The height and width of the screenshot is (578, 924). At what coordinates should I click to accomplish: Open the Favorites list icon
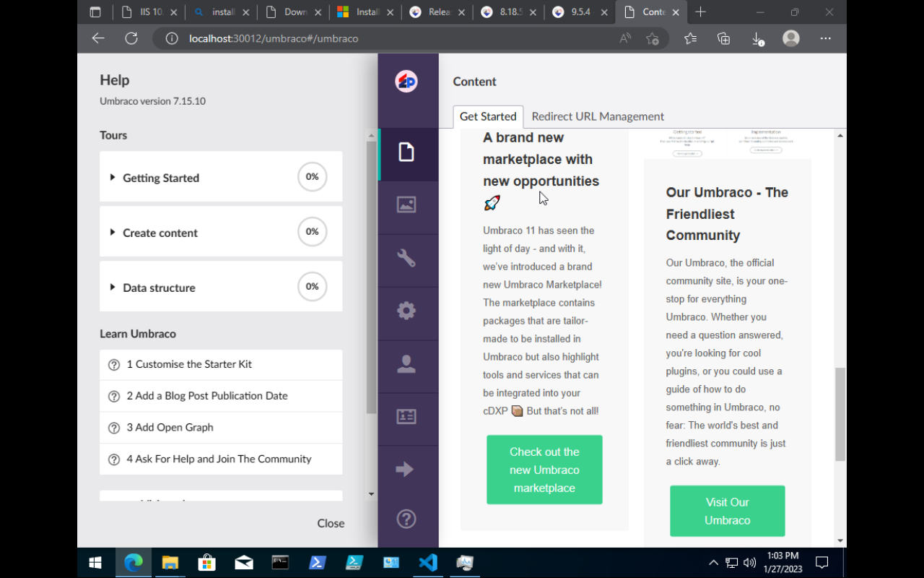coord(691,38)
